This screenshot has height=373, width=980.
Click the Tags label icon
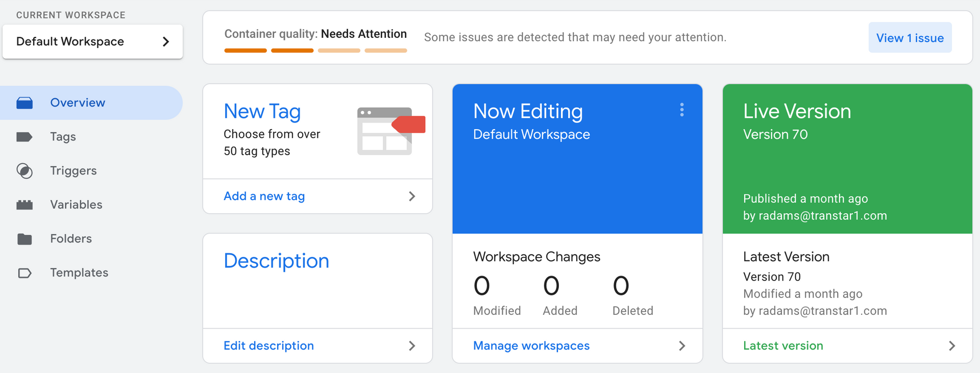tap(24, 137)
